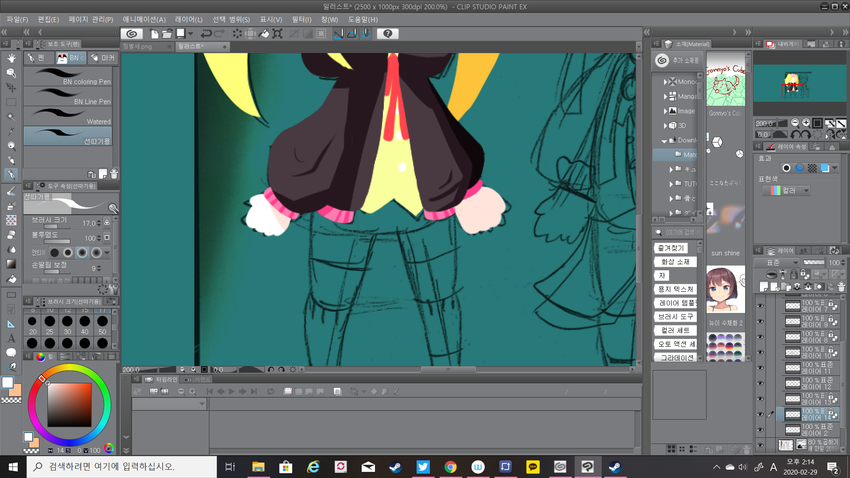Open the help question mark button
Viewport: 850px width, 478px height.
[x=388, y=34]
